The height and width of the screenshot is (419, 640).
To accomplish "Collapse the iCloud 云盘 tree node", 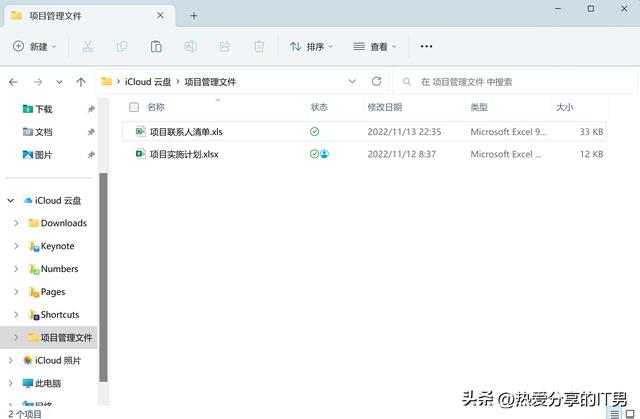I will point(11,200).
